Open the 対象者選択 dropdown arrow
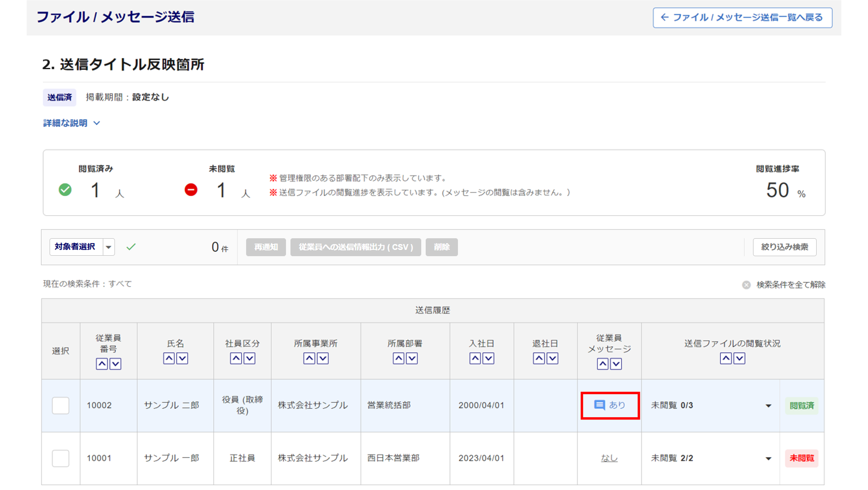Screen dimensions: 868x490 point(109,247)
